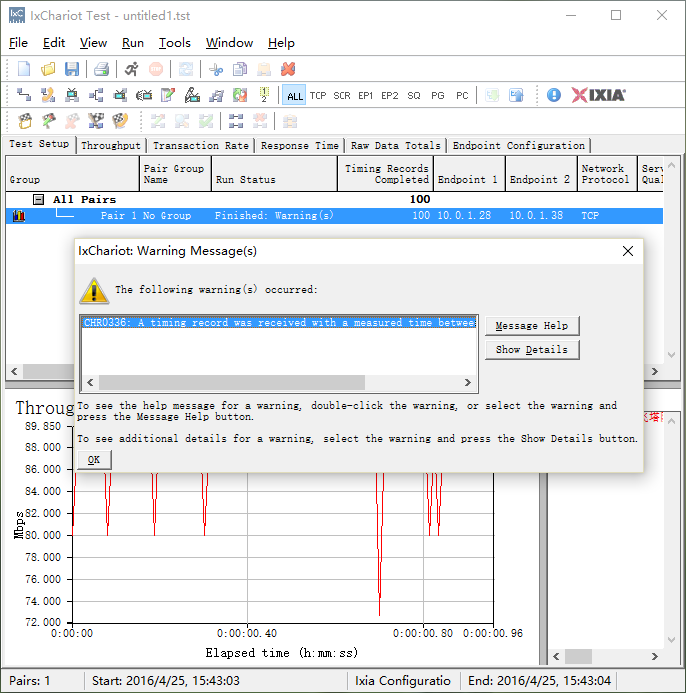Click the Run Status column header
Image resolution: width=686 pixels, height=693 pixels.
[274, 174]
